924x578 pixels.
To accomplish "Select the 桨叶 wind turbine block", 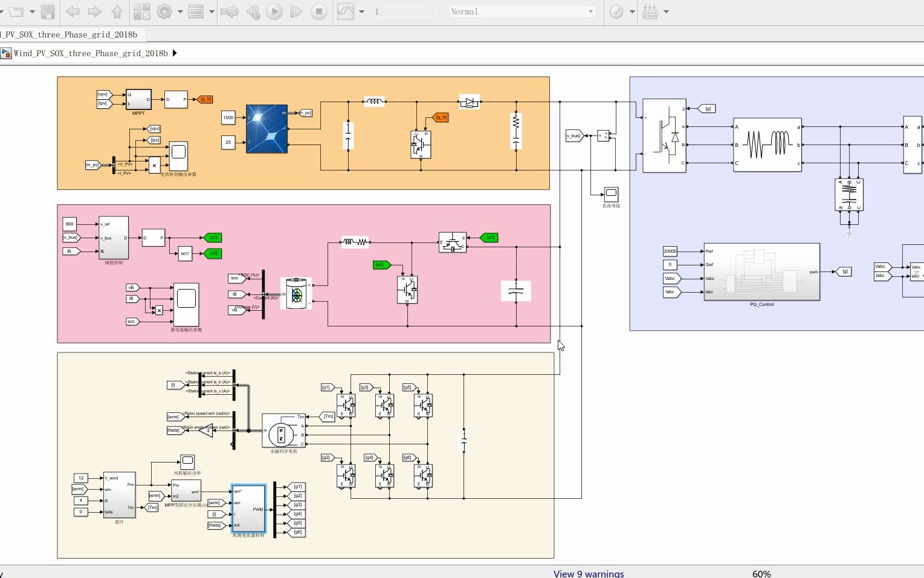I will coord(119,495).
